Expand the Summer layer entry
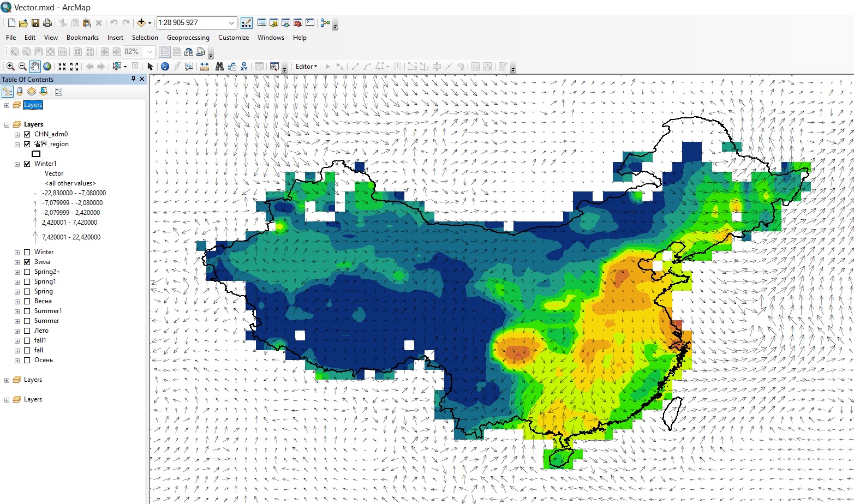The height and width of the screenshot is (504, 854). tap(17, 321)
